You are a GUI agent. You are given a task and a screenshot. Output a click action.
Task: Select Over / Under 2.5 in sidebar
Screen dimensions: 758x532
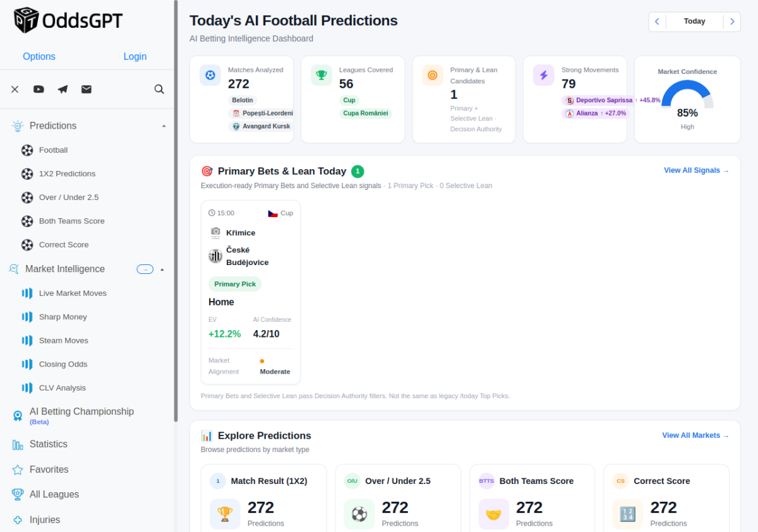[x=69, y=198]
